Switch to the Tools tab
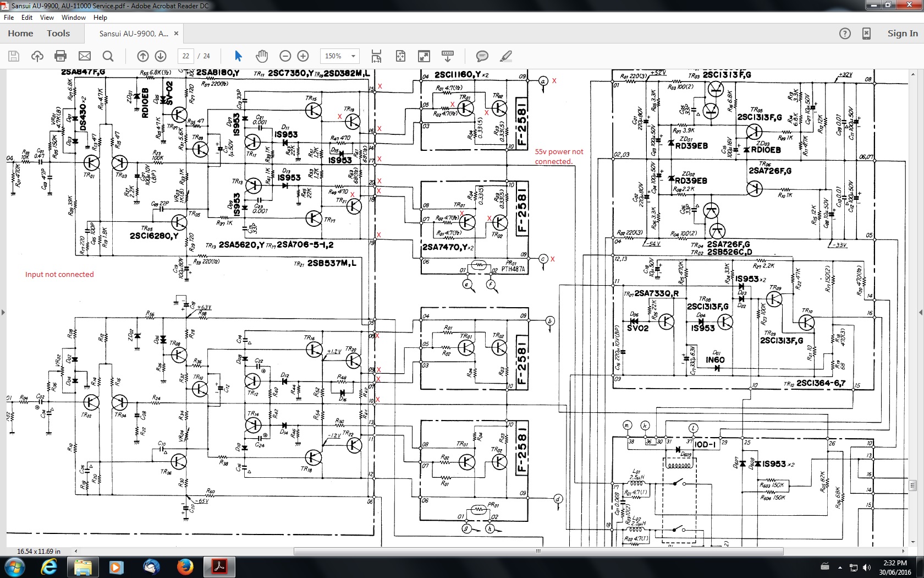This screenshot has width=924, height=578. point(58,34)
